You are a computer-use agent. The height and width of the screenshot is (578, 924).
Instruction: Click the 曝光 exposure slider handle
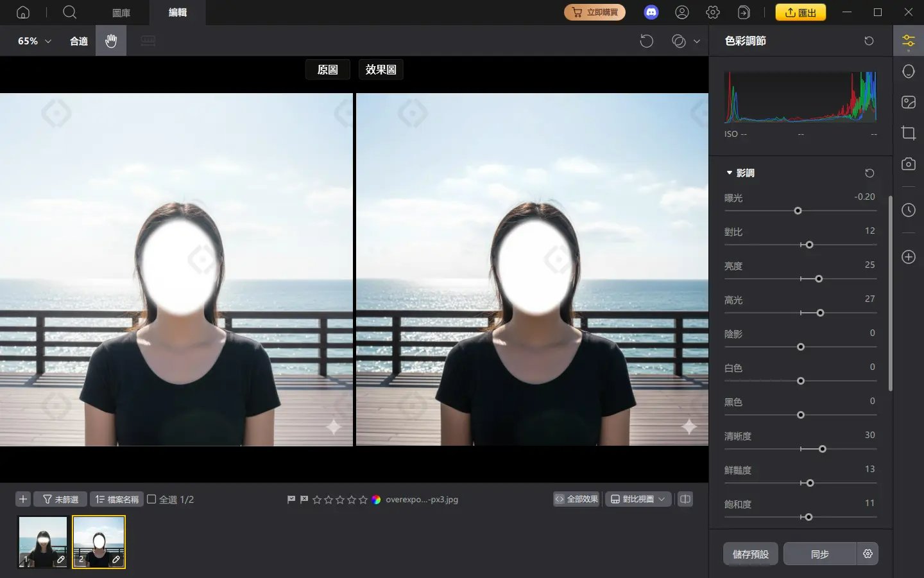tap(798, 211)
